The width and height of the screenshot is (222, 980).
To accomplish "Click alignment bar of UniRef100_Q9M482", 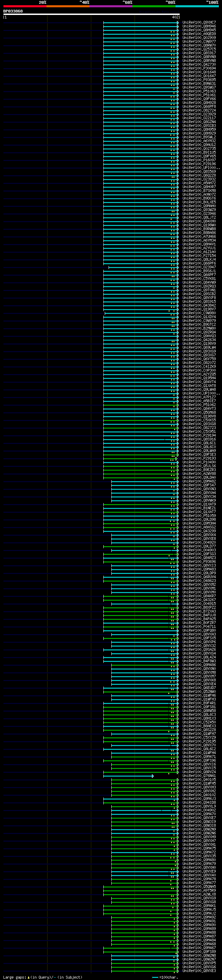I will click(145, 481).
